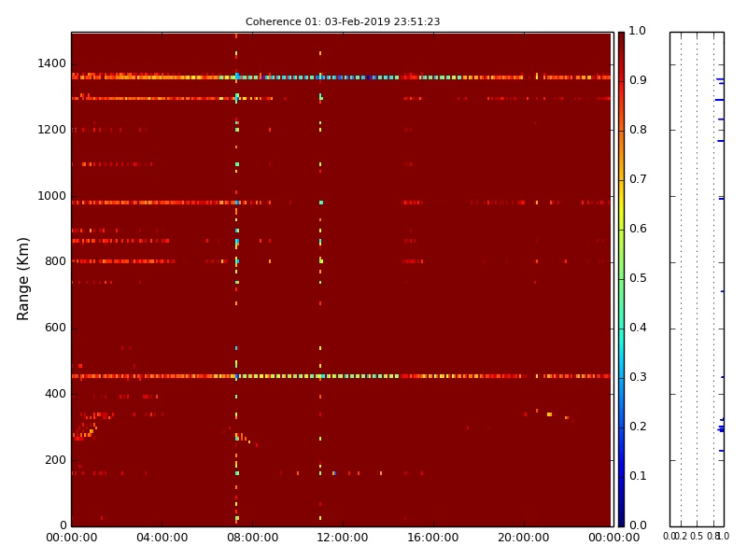
Task: Click the colorbar 0.3 tick label
Action: point(638,377)
